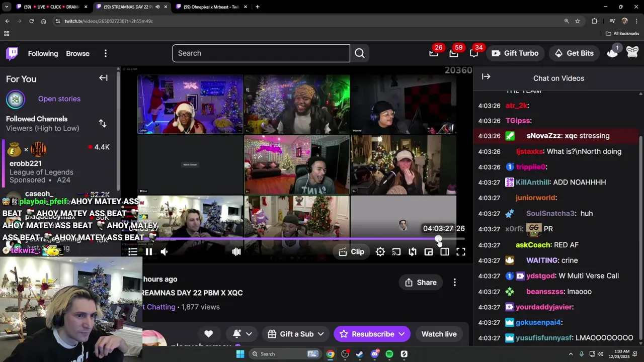Switch to the LIVE CLICK DRAMA browser tab
This screenshot has width=644, height=362.
click(x=52, y=7)
